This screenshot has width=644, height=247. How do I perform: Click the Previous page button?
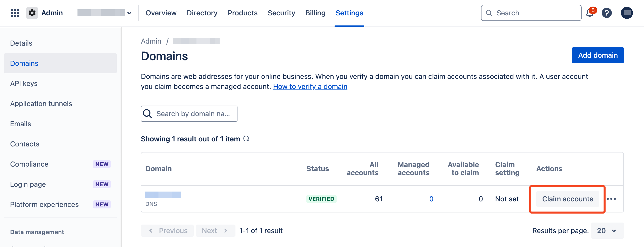click(167, 231)
